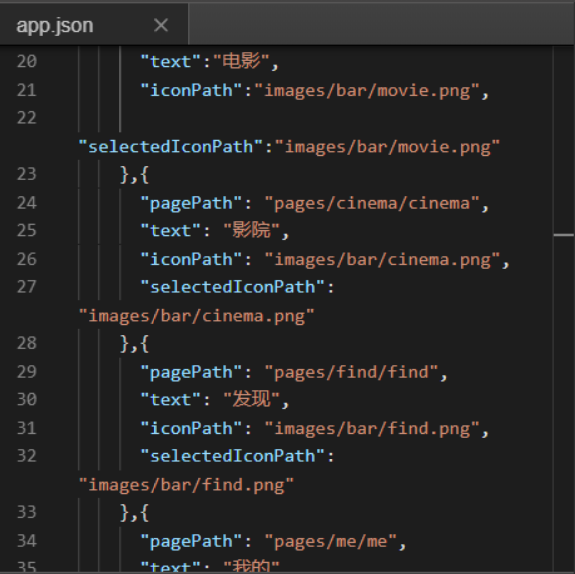This screenshot has width=575, height=574.
Task: Click the "pagePath" key on line 34
Action: pos(191,541)
